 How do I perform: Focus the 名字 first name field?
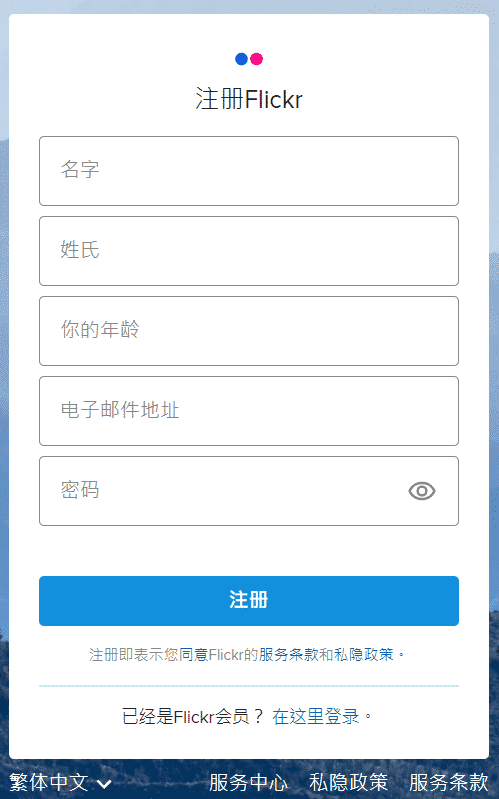tap(249, 171)
